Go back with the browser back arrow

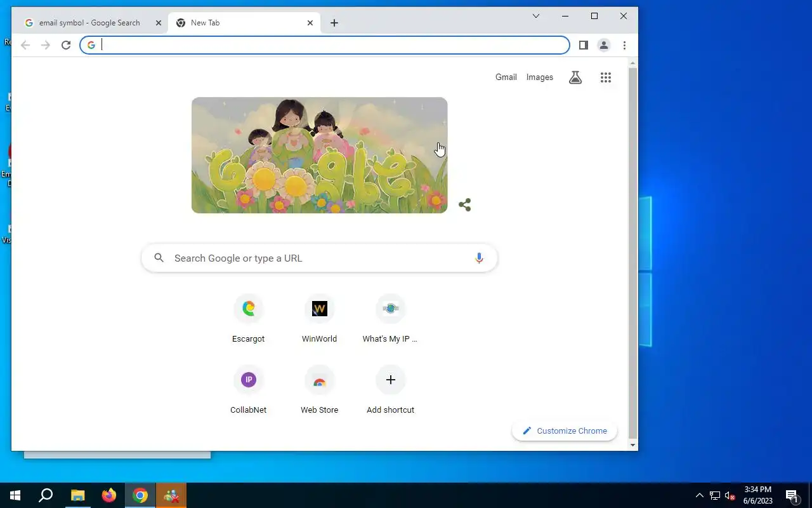click(25, 45)
